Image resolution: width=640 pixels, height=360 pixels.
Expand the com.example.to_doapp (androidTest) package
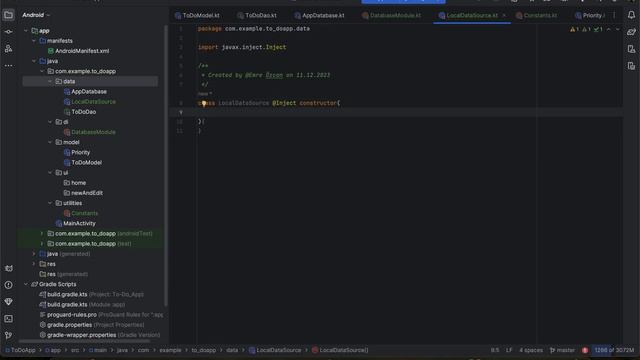pos(42,233)
